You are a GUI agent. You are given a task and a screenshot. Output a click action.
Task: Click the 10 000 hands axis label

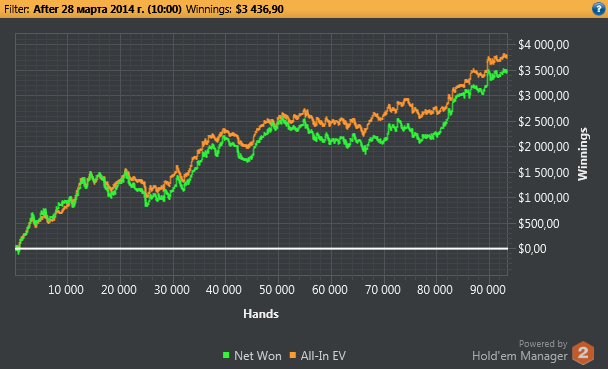click(66, 290)
